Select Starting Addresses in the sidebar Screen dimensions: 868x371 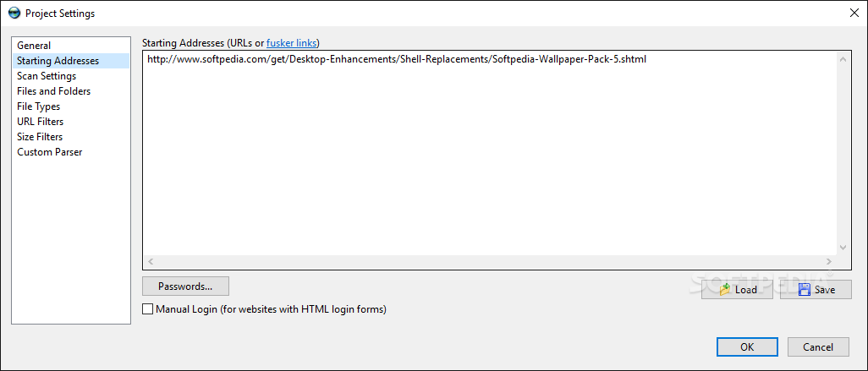58,61
